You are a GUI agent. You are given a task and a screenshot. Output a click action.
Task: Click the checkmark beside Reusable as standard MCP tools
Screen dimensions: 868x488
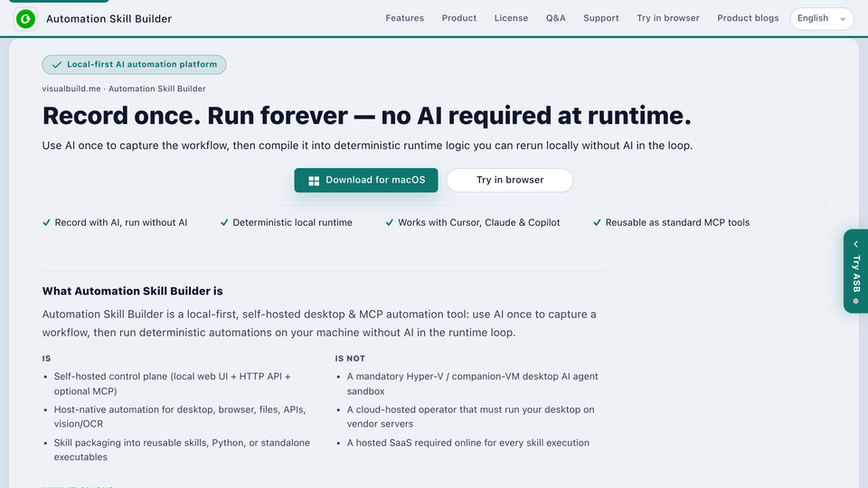click(x=597, y=222)
